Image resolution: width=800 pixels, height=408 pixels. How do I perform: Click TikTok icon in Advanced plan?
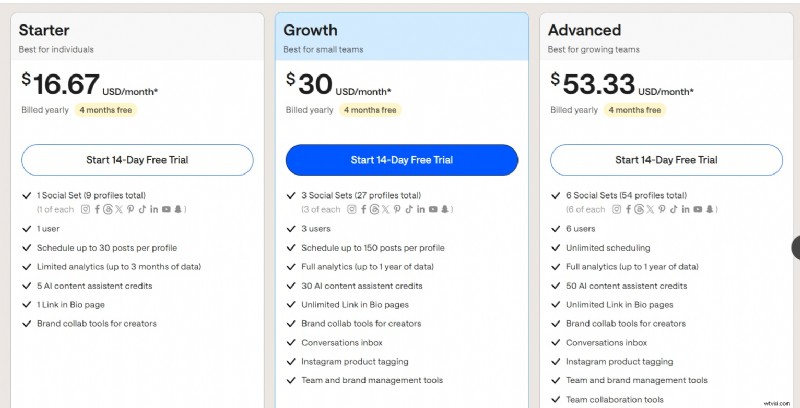click(673, 209)
